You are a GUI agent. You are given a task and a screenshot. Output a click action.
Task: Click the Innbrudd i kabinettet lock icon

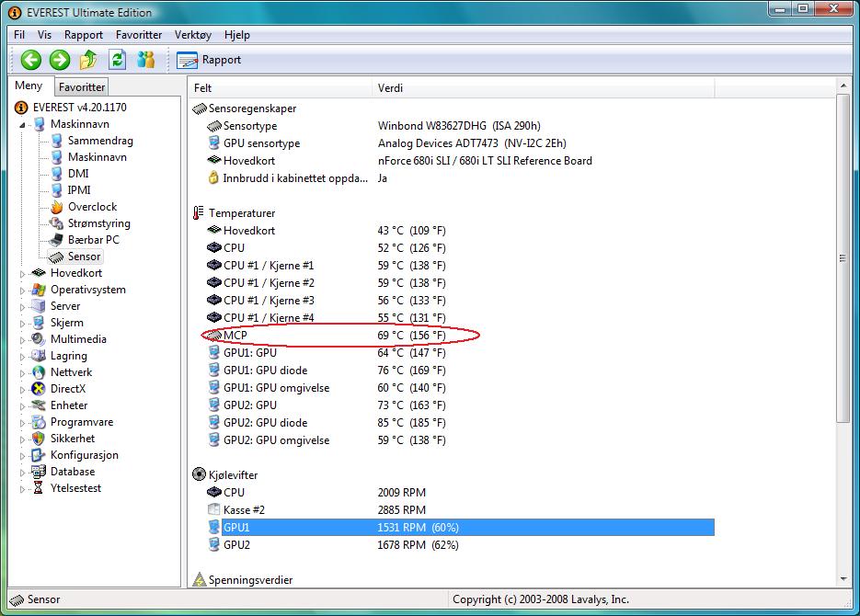pos(214,177)
